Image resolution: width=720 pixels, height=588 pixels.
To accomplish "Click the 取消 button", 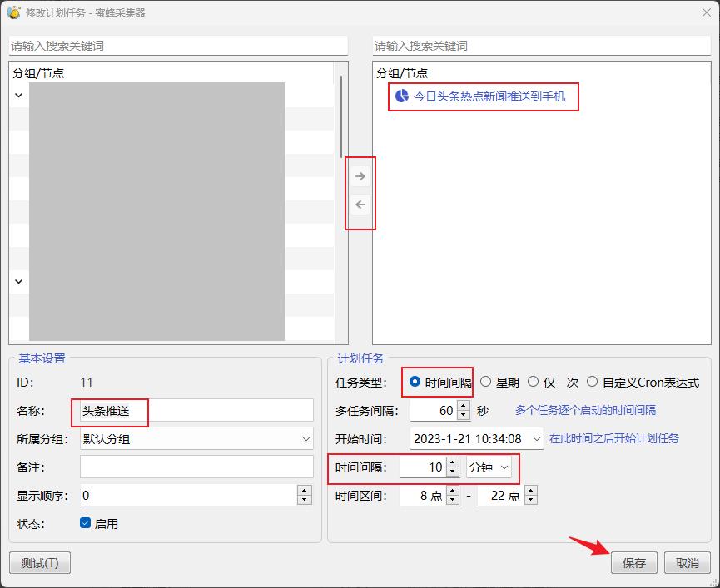I will tap(687, 563).
